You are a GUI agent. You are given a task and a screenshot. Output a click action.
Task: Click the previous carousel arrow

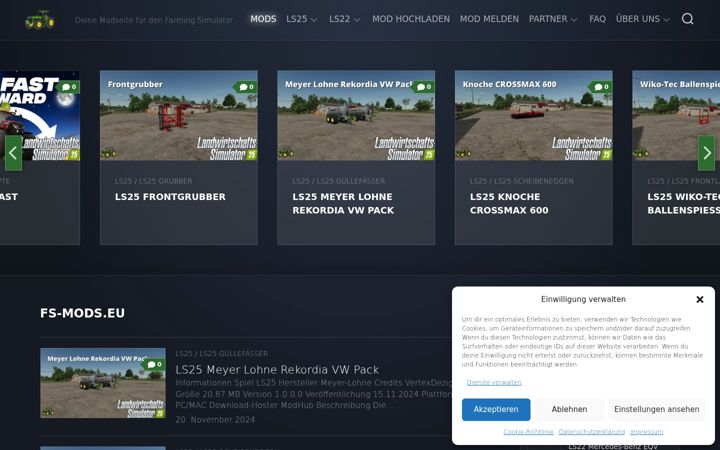pyautogui.click(x=13, y=153)
